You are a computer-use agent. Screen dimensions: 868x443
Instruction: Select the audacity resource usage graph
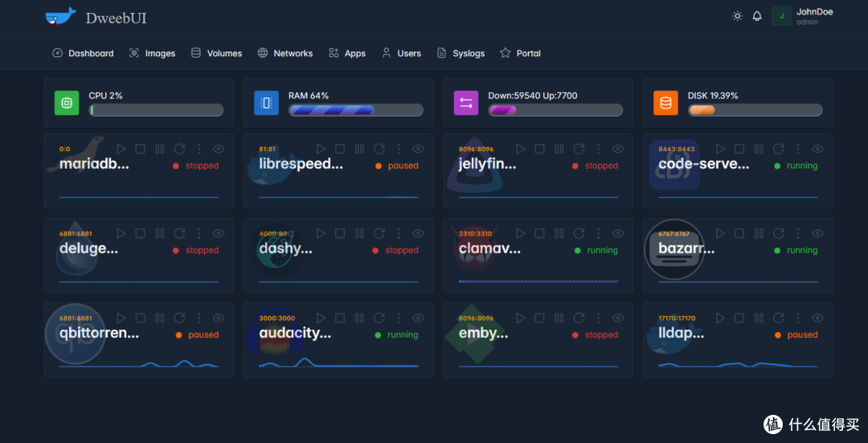[338, 363]
